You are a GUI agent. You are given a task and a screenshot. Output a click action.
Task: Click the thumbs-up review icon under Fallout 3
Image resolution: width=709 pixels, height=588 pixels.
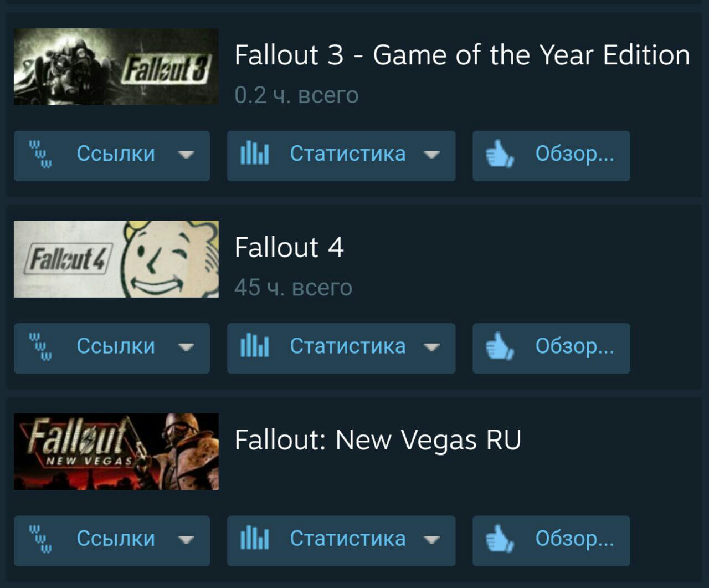(x=500, y=154)
